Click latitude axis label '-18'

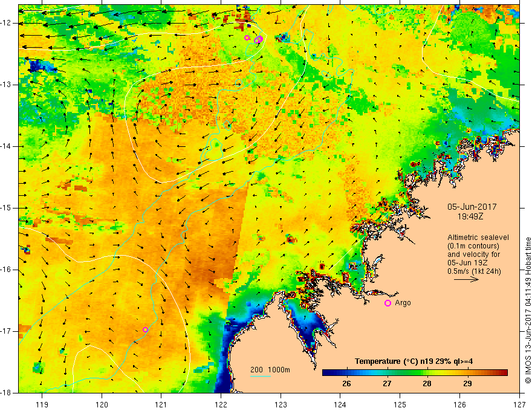pos(6,393)
